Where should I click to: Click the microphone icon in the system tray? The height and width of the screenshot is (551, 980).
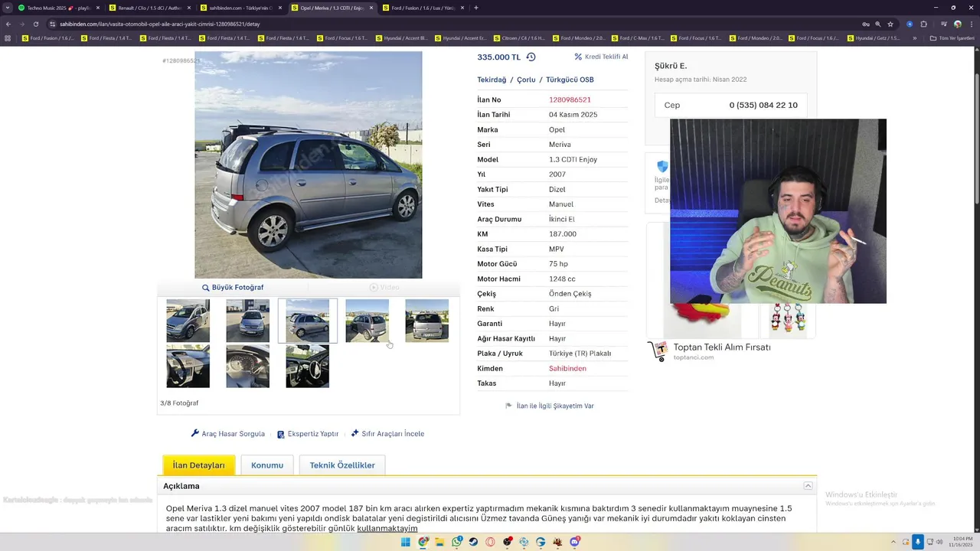pos(918,542)
